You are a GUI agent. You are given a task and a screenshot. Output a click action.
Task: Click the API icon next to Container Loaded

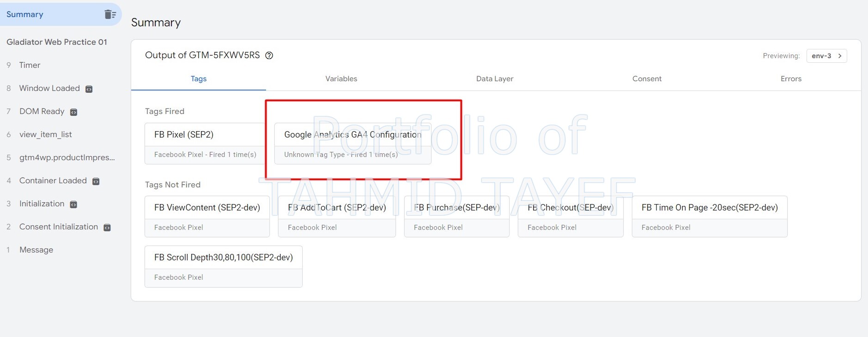pyautogui.click(x=96, y=181)
